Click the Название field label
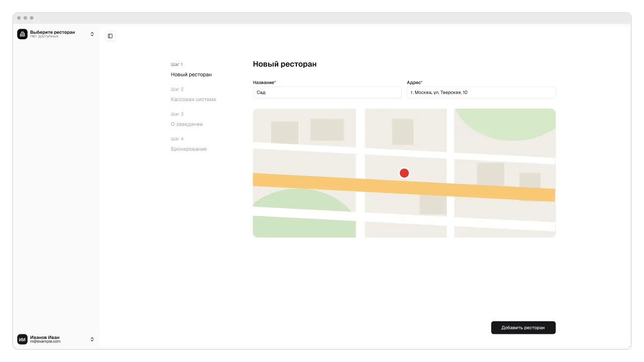Image resolution: width=644 pixels, height=362 pixels. (264, 82)
